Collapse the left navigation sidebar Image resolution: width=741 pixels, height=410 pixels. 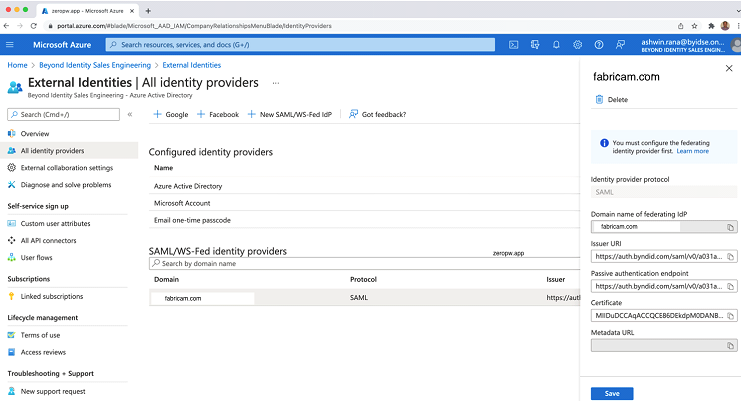[129, 115]
